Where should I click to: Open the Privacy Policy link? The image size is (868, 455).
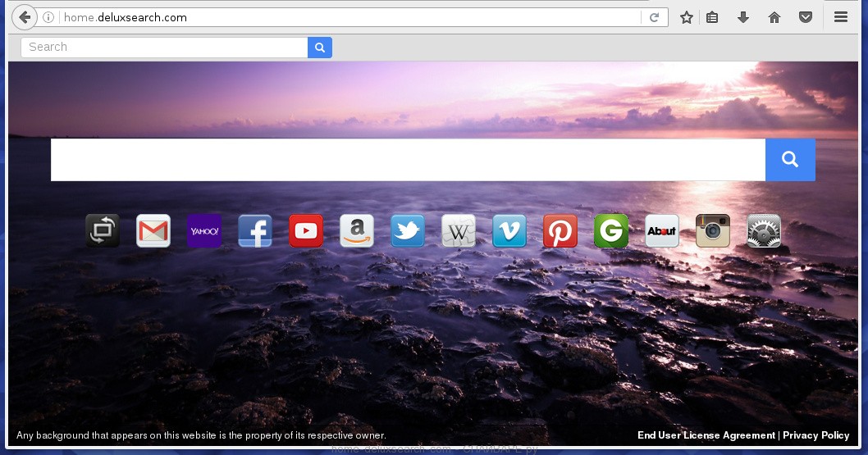(816, 435)
